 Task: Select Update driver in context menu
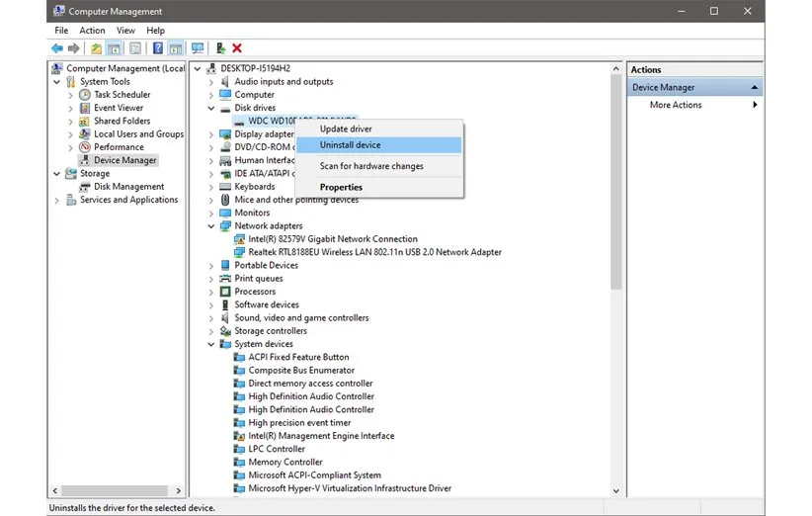tap(346, 129)
